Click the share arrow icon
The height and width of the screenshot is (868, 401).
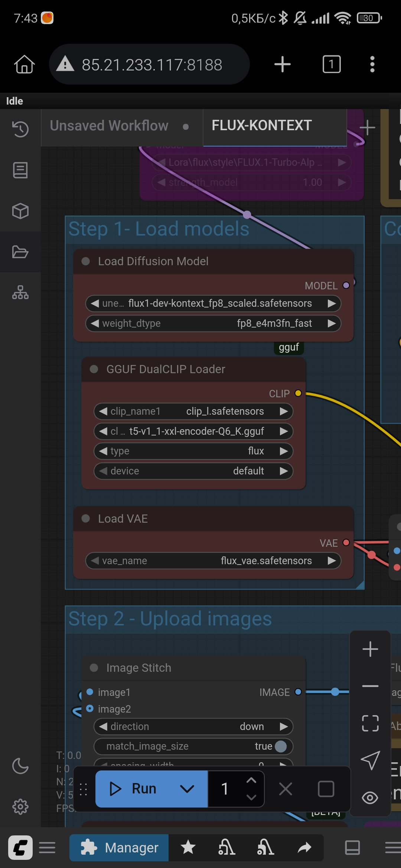(304, 848)
